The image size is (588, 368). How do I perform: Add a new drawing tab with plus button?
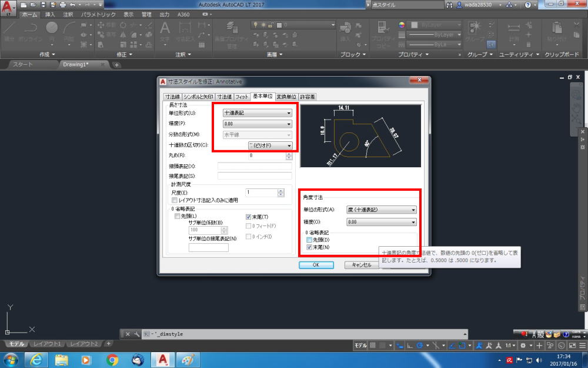pos(116,65)
